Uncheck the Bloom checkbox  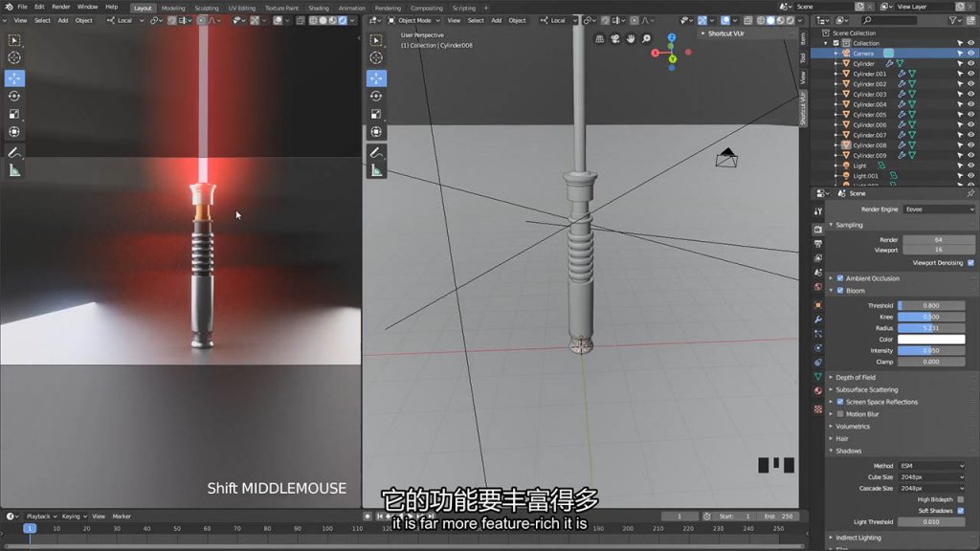(x=840, y=291)
